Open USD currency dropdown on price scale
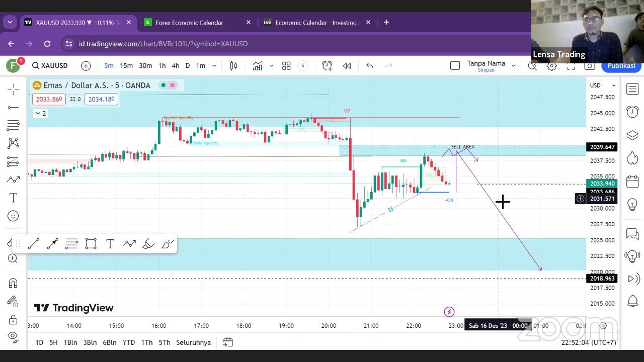Viewport: 644px width, 362px height. coord(603,85)
